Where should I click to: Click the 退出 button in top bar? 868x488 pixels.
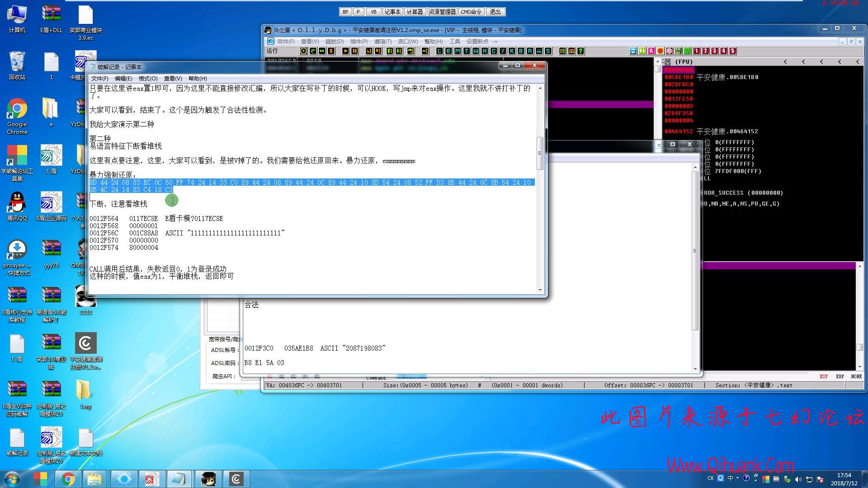click(495, 12)
